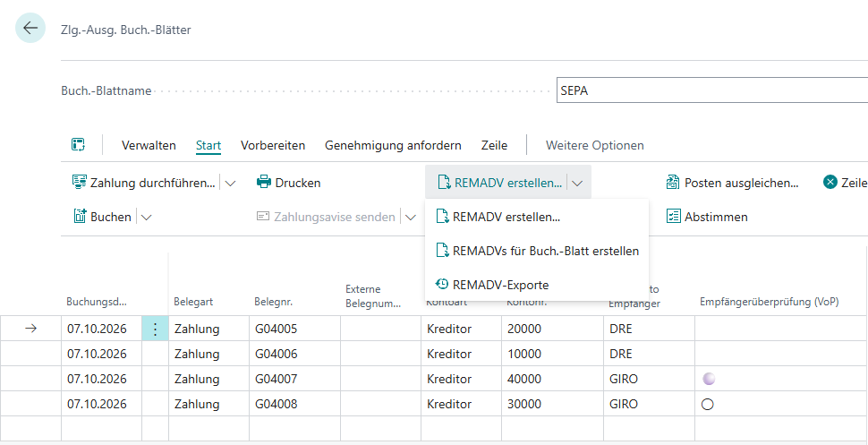Image resolution: width=868 pixels, height=445 pixels.
Task: Collapse the REMADV erstellen split-button arrow
Action: coord(578,183)
